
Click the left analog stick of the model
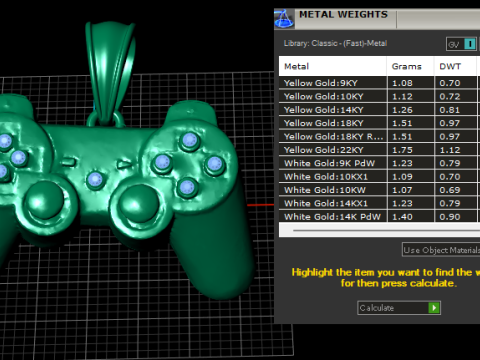45,200
